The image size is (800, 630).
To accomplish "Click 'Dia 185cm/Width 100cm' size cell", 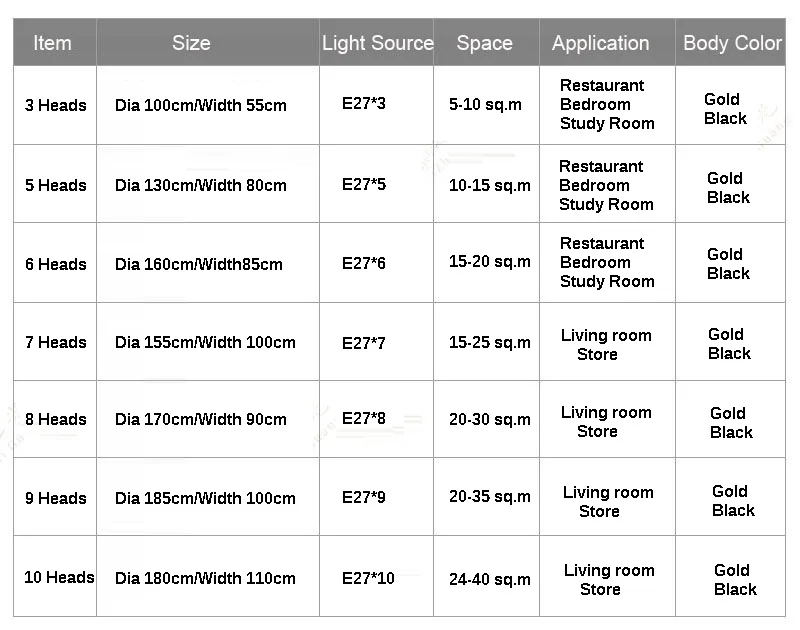I will (x=208, y=497).
